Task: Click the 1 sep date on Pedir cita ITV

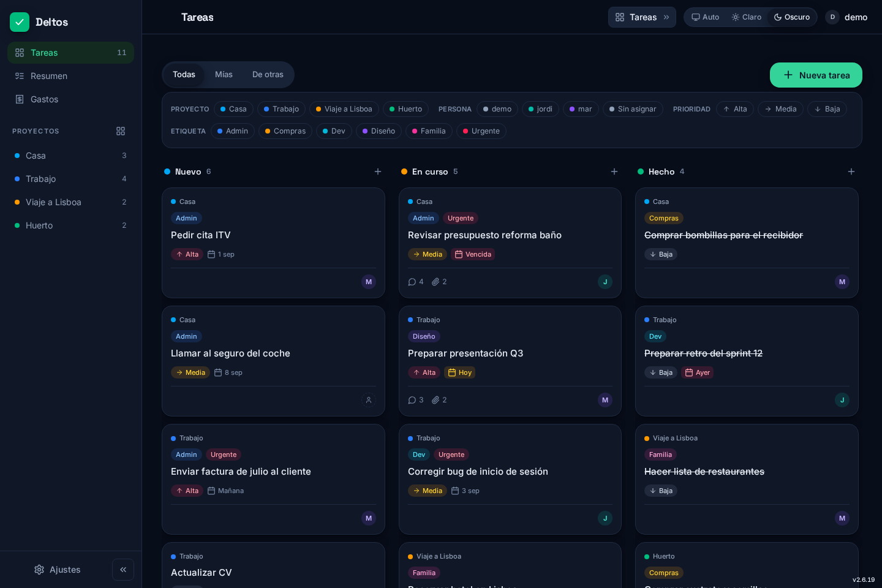Action: (x=221, y=254)
